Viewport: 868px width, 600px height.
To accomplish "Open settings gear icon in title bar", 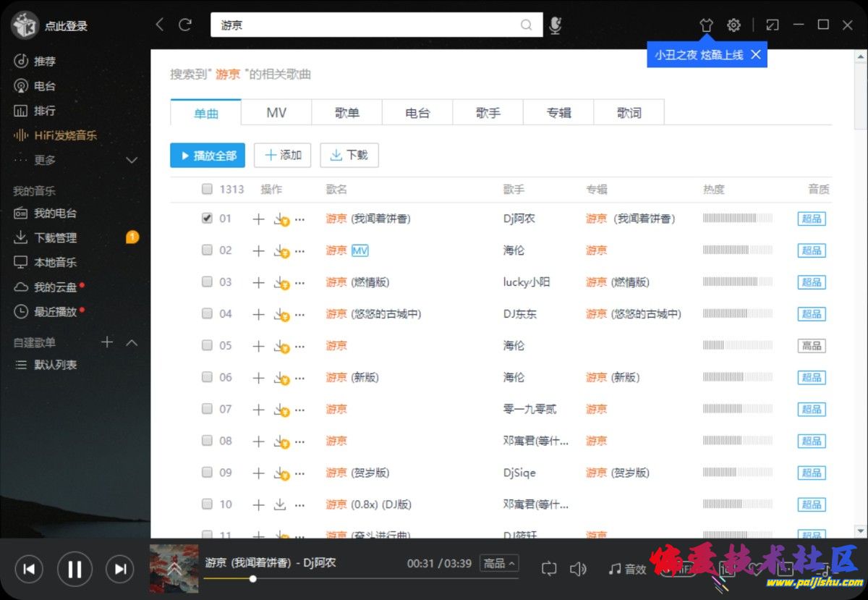I will point(733,25).
